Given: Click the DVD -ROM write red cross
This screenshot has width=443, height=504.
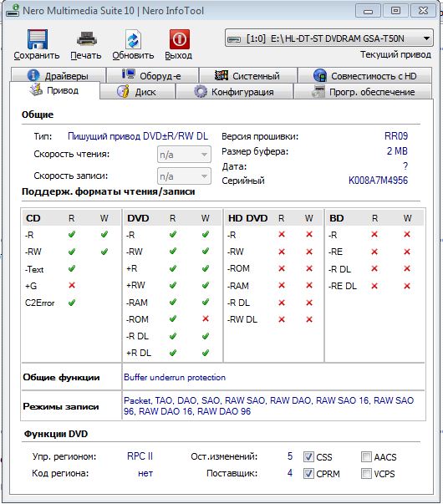Looking at the screenshot, I should (x=206, y=318).
